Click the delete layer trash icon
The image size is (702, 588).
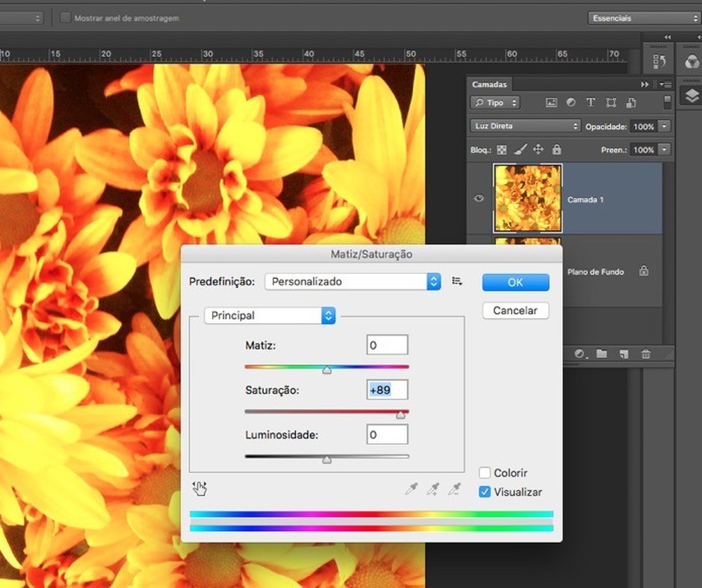(x=646, y=354)
